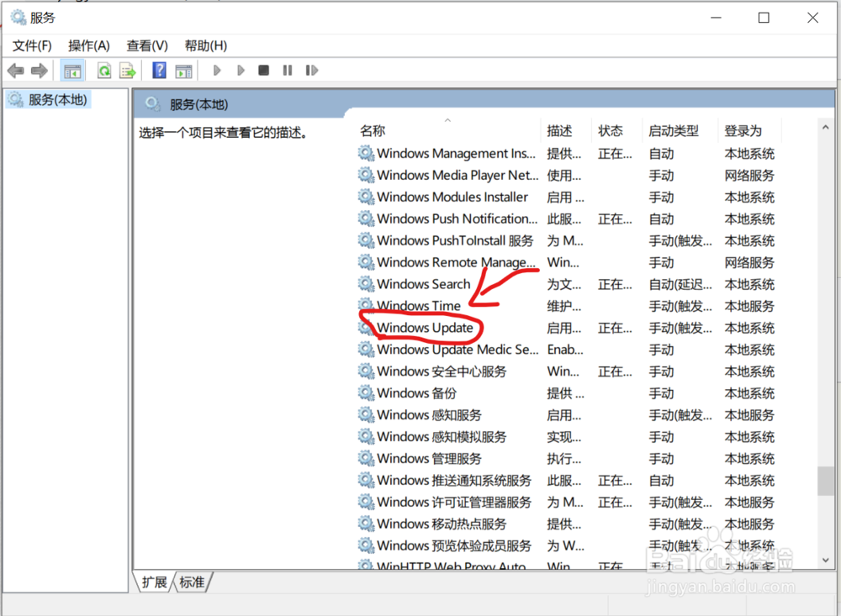Image resolution: width=841 pixels, height=616 pixels.
Task: Click the scrollbar up arrow
Action: tap(825, 126)
